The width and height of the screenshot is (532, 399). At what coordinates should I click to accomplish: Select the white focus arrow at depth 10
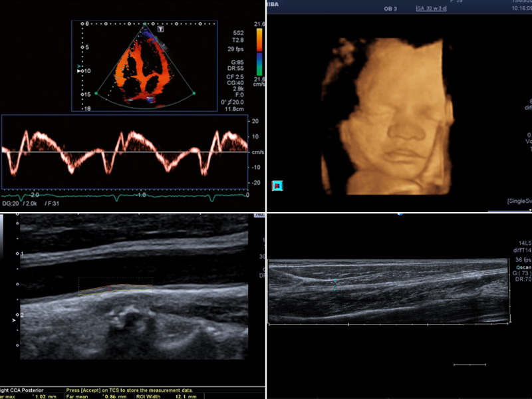79,71
